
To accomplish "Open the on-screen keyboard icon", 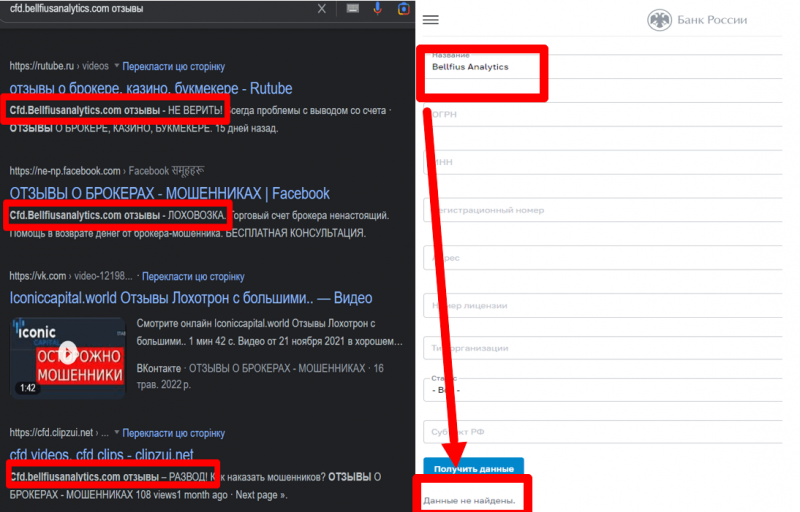I will pos(353,8).
